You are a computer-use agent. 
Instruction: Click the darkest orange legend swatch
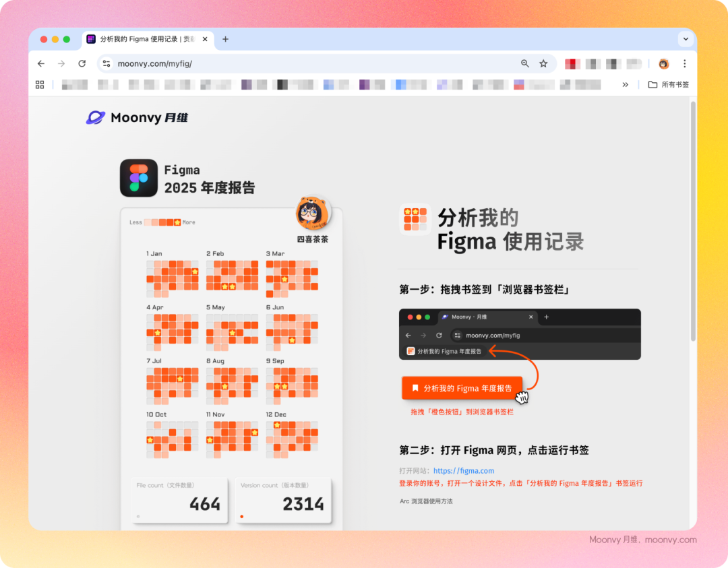[x=170, y=222]
